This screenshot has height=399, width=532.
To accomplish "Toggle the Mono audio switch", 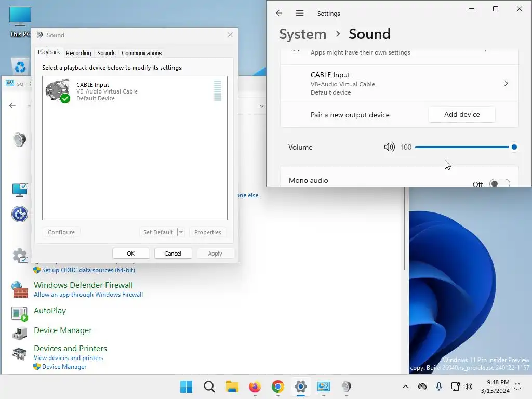I will point(500,183).
